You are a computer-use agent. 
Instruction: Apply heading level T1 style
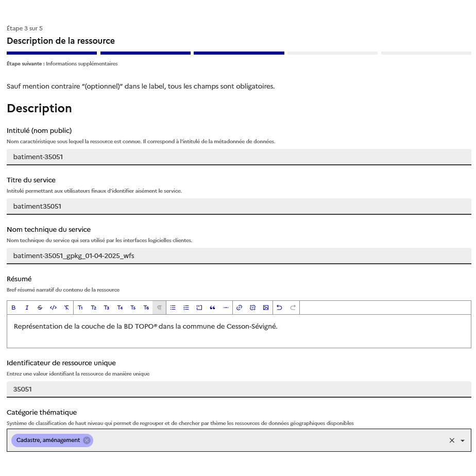pos(80,308)
